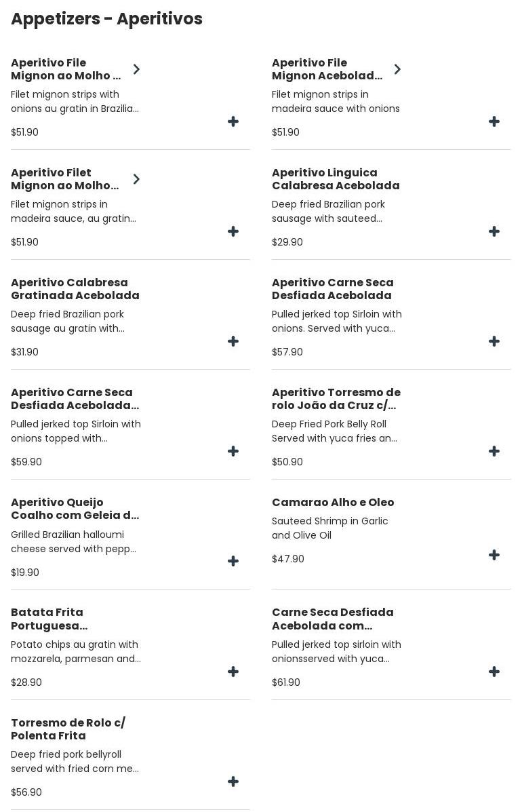
Task: Open Camarao Alho e Oleo item title
Action: point(332,503)
